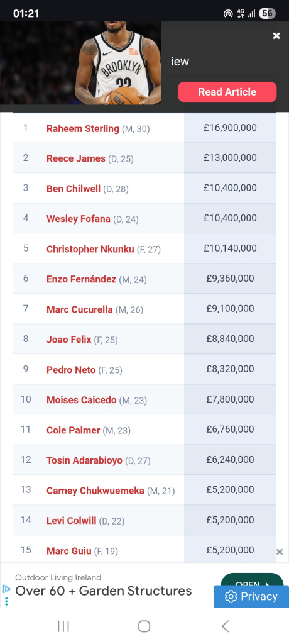Open Enzo Fernández profile link
This screenshot has width=289, height=644.
pos(81,279)
